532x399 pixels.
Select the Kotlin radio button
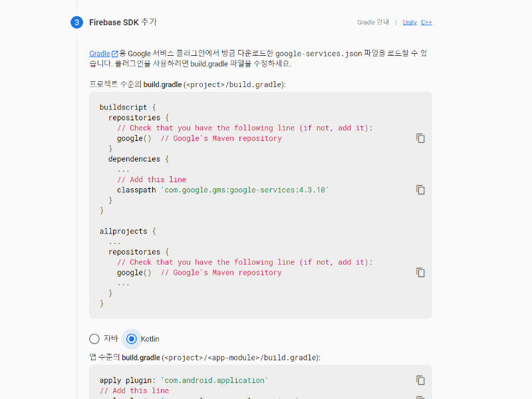click(x=131, y=338)
